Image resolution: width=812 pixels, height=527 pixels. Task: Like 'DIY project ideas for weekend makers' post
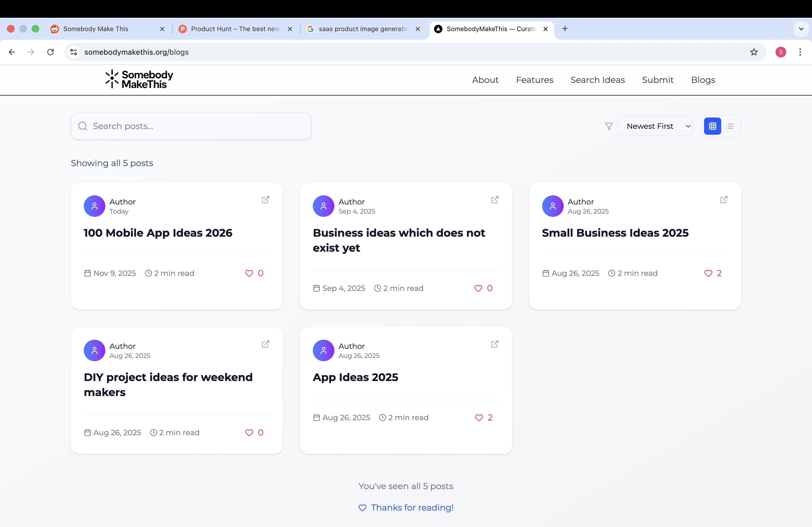coord(249,433)
